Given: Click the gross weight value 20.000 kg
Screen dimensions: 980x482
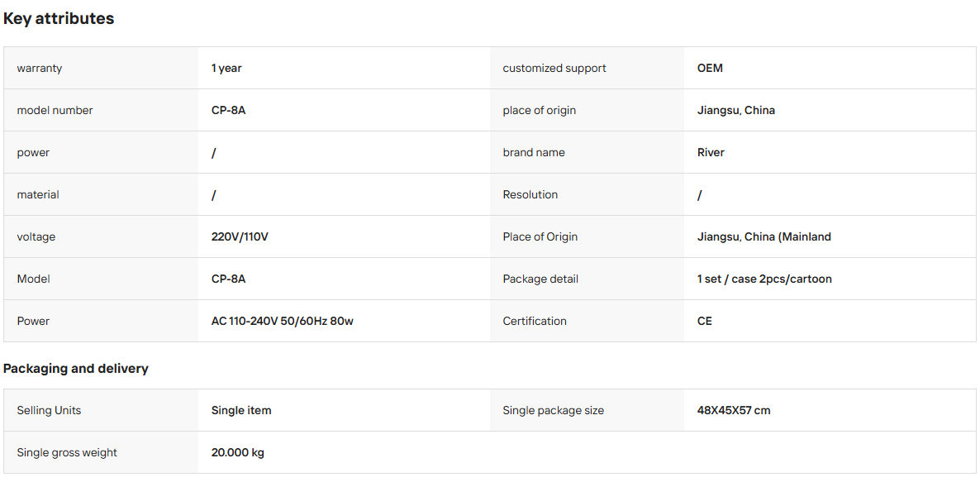Looking at the screenshot, I should point(237,452).
